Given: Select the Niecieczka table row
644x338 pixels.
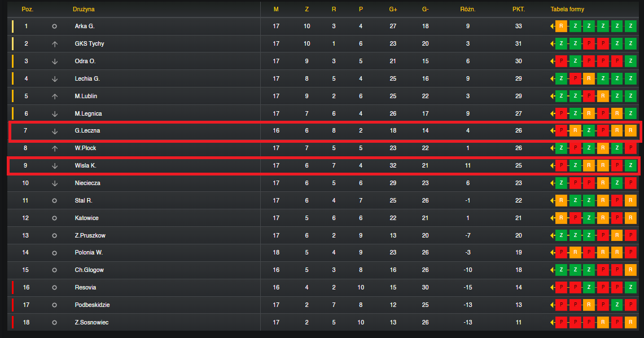Looking at the screenshot, I should click(x=323, y=183).
